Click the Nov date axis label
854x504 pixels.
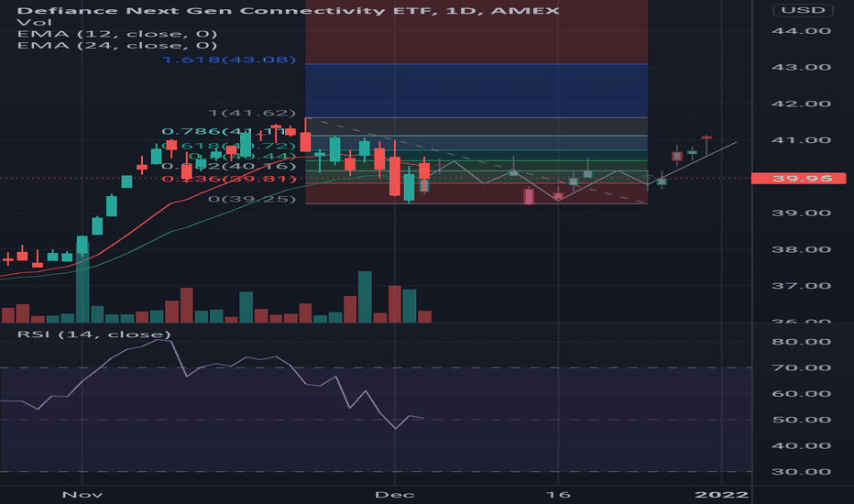pos(82,495)
